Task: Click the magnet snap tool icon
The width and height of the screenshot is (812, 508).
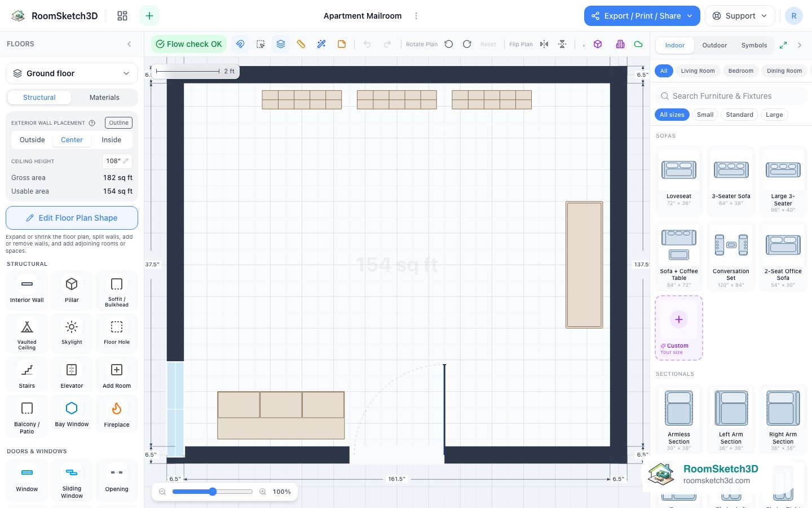Action: tap(240, 44)
